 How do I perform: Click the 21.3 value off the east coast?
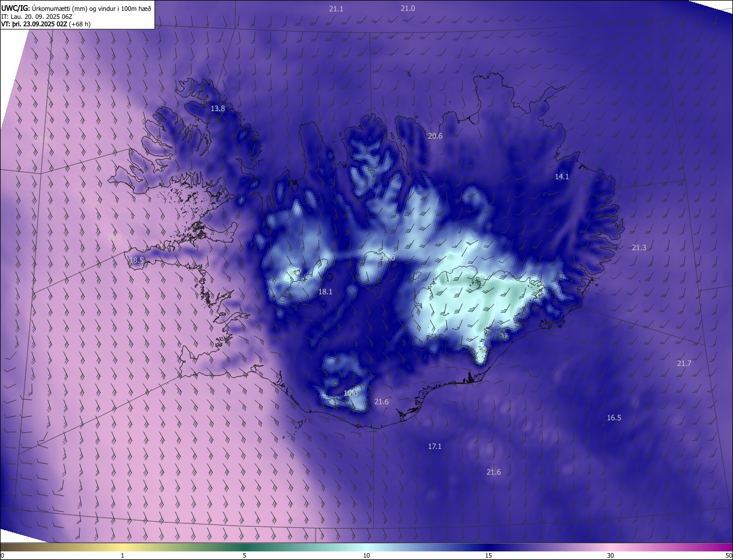[639, 247]
